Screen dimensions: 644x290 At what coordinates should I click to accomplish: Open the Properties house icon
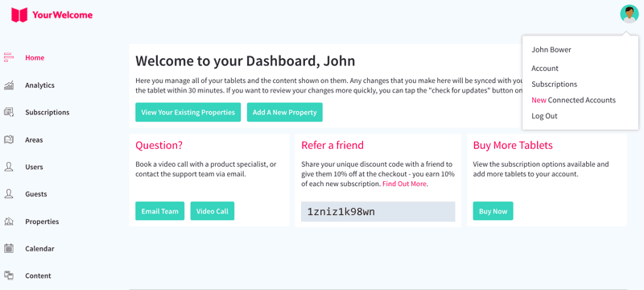(9, 222)
